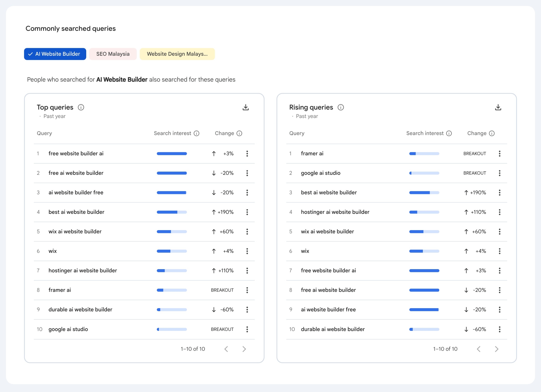The width and height of the screenshot is (541, 392).
Task: Open Search interest info in Top queries
Action: point(196,133)
